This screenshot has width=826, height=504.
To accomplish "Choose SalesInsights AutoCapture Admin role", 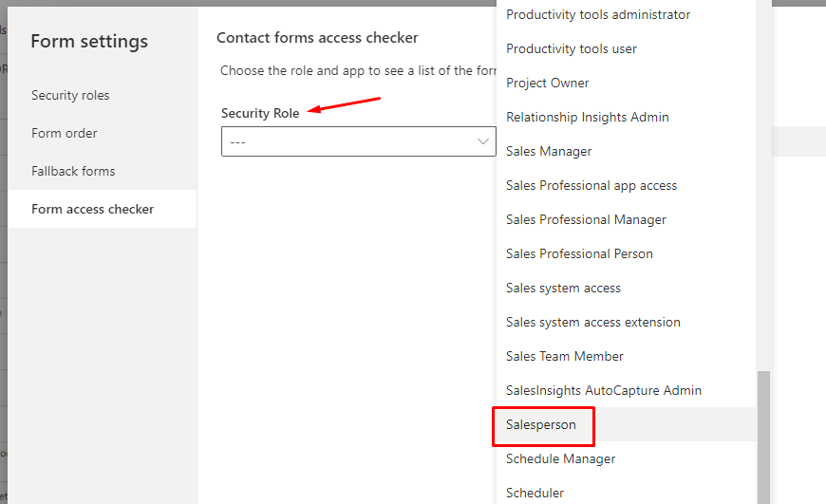I will [x=626, y=390].
